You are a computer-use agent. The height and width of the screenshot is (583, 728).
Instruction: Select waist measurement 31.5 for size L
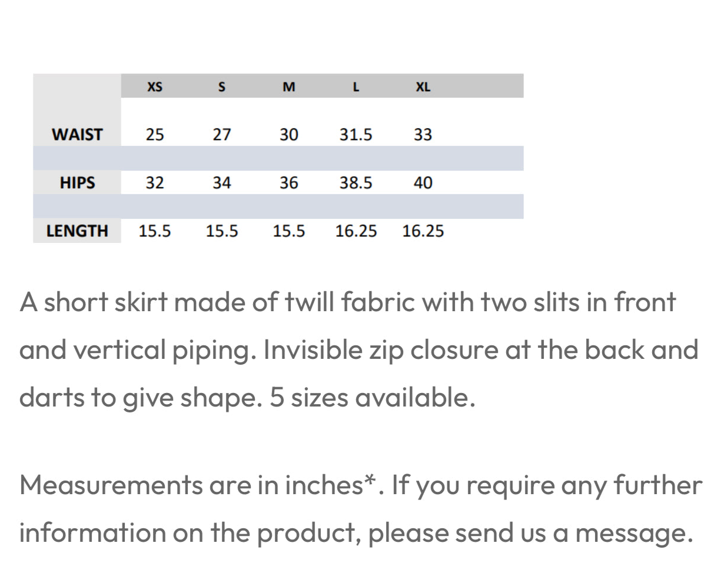click(x=355, y=135)
